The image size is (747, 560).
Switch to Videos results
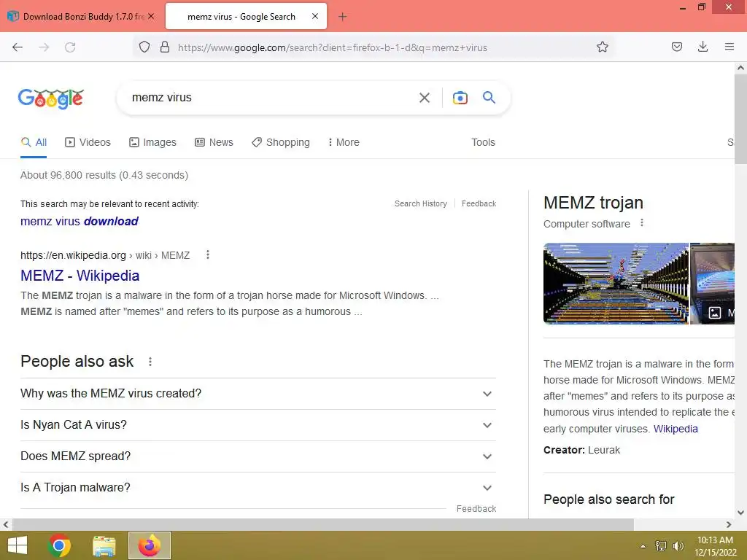(x=88, y=142)
